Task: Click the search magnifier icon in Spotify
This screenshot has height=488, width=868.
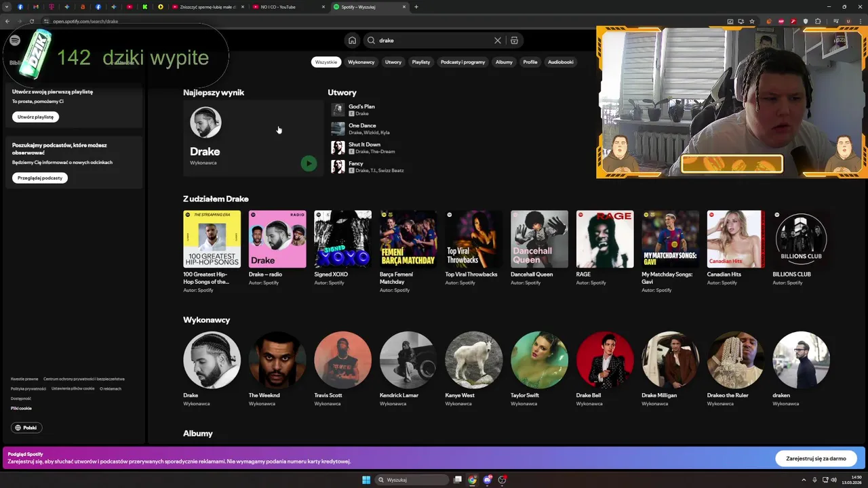Action: pyautogui.click(x=372, y=41)
